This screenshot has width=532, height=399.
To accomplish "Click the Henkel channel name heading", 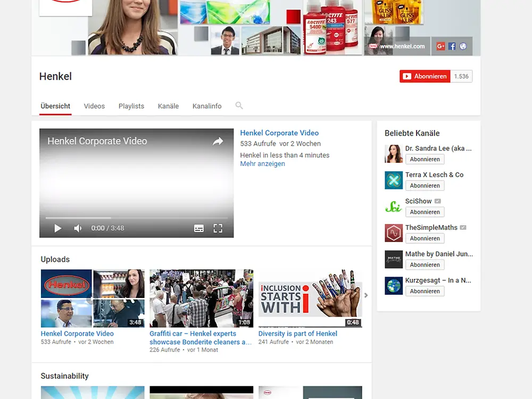I will (55, 77).
